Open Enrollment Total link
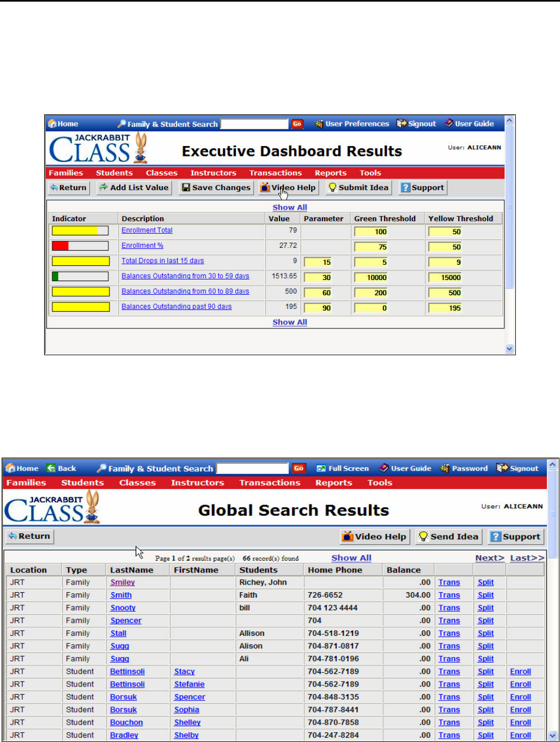 pos(147,230)
